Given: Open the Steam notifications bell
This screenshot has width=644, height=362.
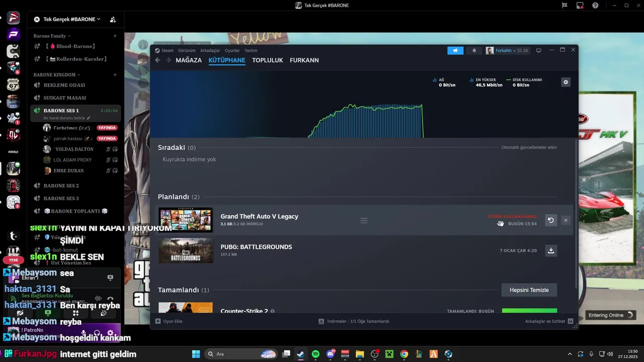Looking at the screenshot, I should [x=474, y=50].
